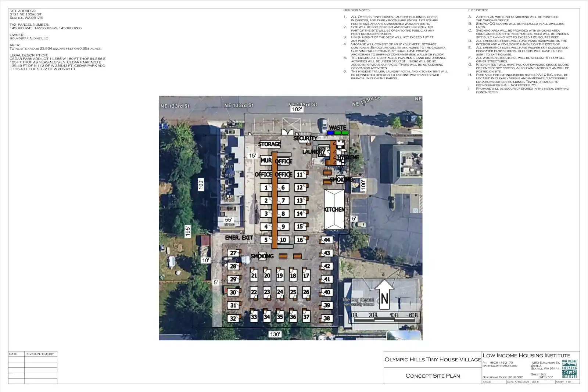Click tiny house unit 35
The height and width of the screenshot is (392, 588).
pos(280,317)
